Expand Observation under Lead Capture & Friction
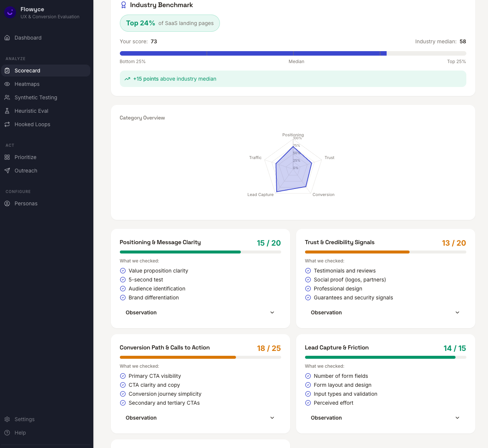This screenshot has width=488, height=448. point(386,418)
